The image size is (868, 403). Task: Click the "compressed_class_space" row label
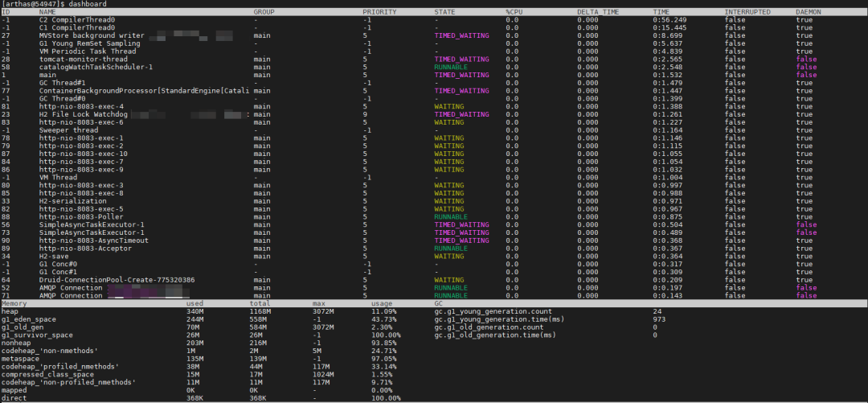tap(47, 375)
